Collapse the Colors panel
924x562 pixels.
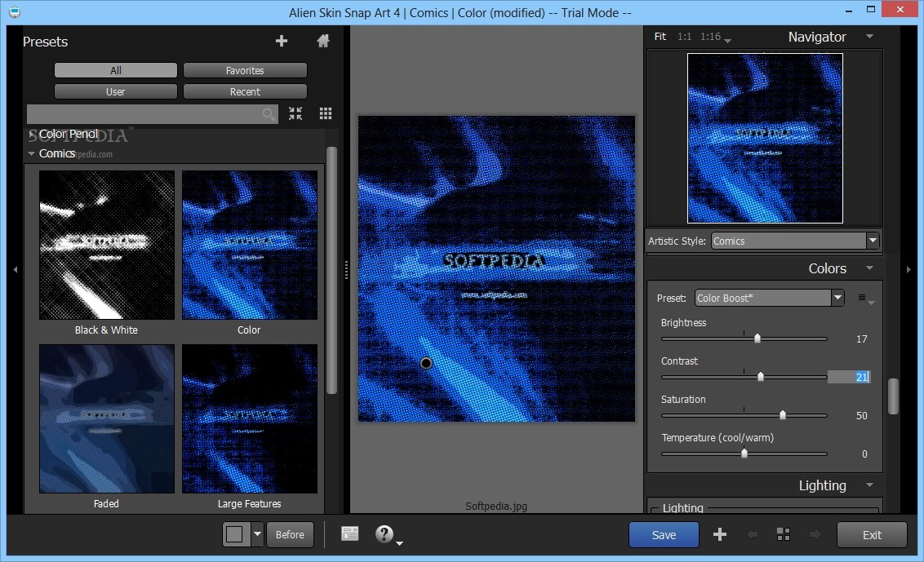click(x=869, y=268)
